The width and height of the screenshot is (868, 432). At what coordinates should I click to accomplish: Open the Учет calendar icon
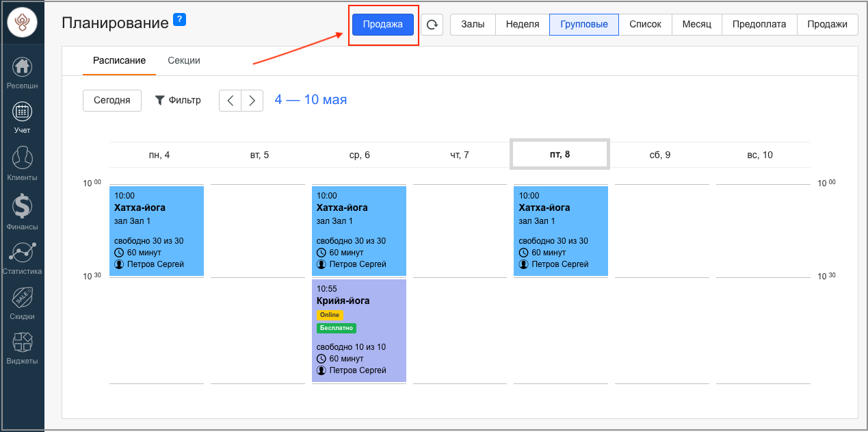[23, 112]
